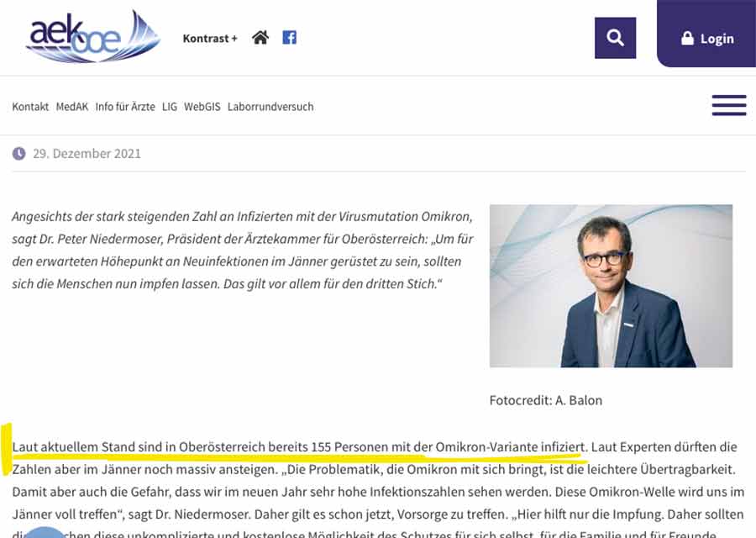This screenshot has width=756, height=538.
Task: Click the highlighted sentence about 155 Personen
Action: (x=299, y=447)
